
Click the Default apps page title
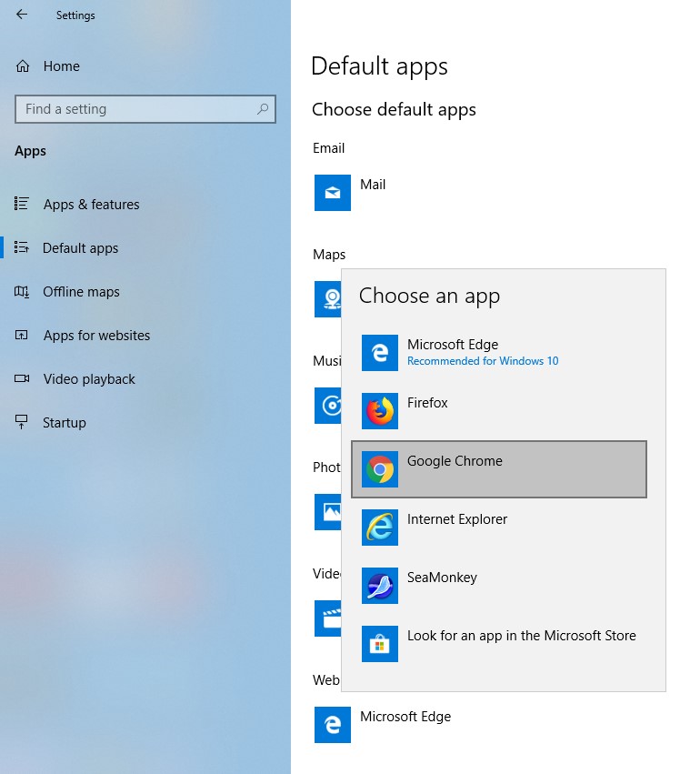coord(379,66)
